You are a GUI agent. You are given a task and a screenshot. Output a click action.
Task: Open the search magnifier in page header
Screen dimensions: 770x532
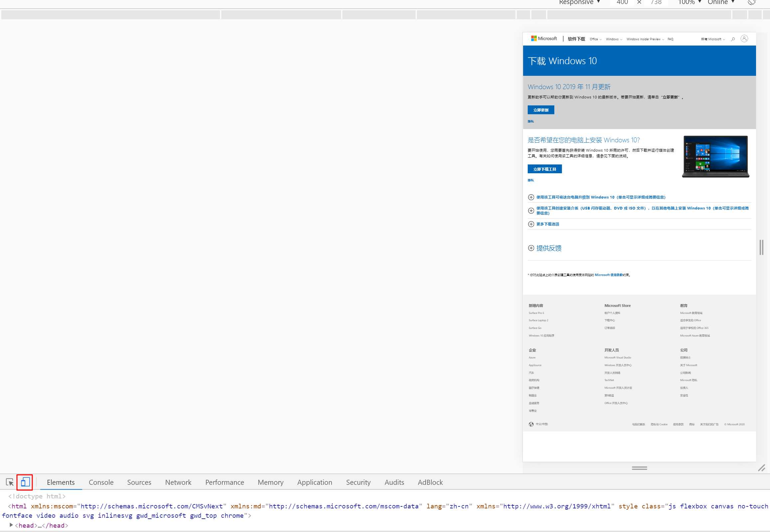click(x=733, y=39)
